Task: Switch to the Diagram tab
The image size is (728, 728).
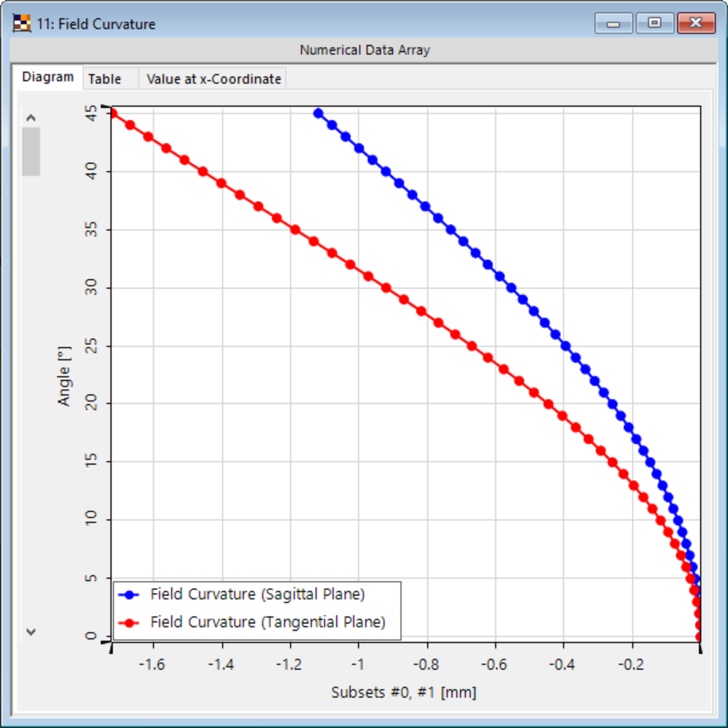Action: tap(48, 77)
